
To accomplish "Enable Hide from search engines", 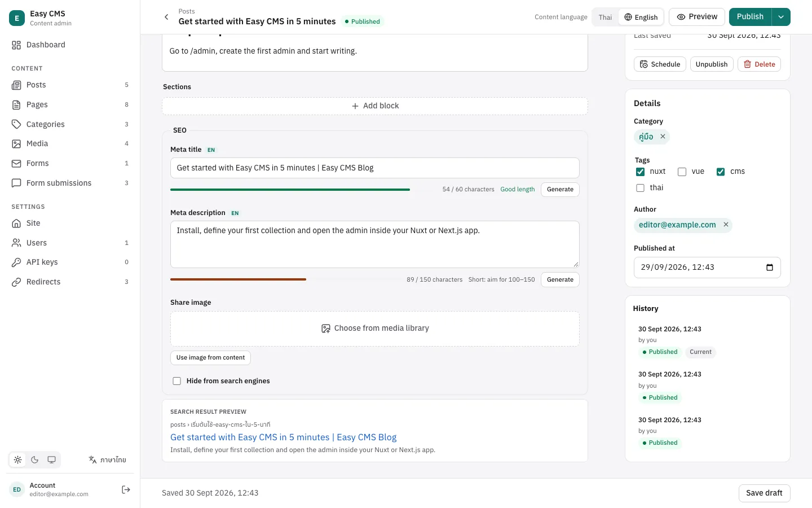I will coord(177,381).
